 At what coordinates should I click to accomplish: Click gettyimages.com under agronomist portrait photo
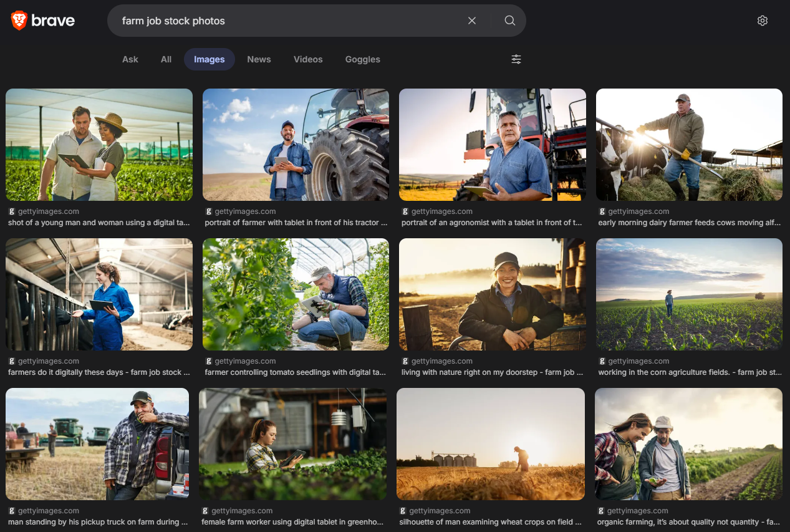[x=442, y=211]
